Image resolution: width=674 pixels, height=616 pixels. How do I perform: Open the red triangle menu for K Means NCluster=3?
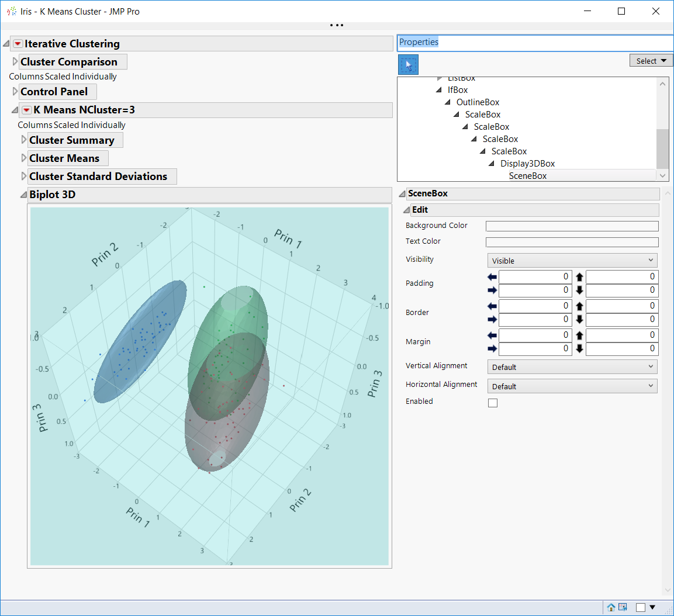(x=26, y=110)
